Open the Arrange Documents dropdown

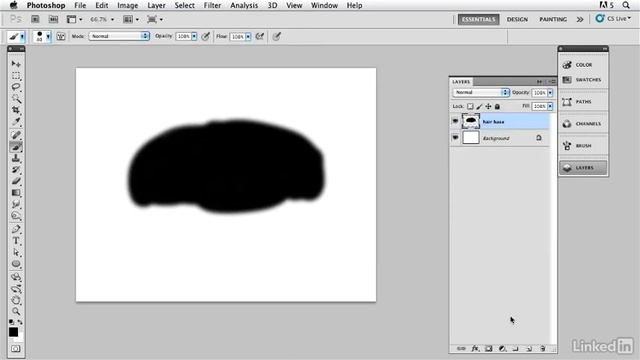pyautogui.click(x=131, y=19)
